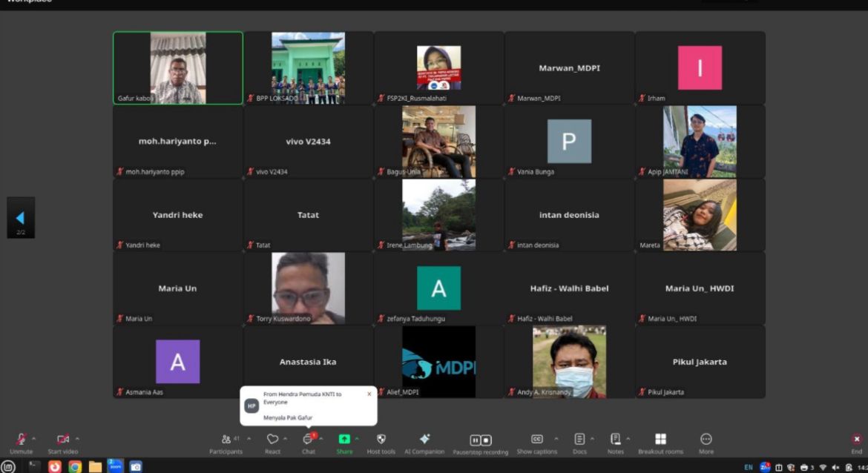
Task: Open the Chat panel
Action: coord(308,440)
